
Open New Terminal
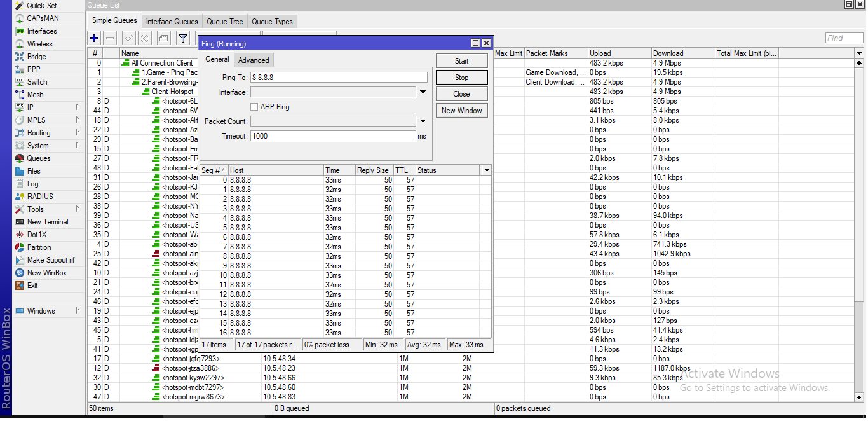[48, 222]
